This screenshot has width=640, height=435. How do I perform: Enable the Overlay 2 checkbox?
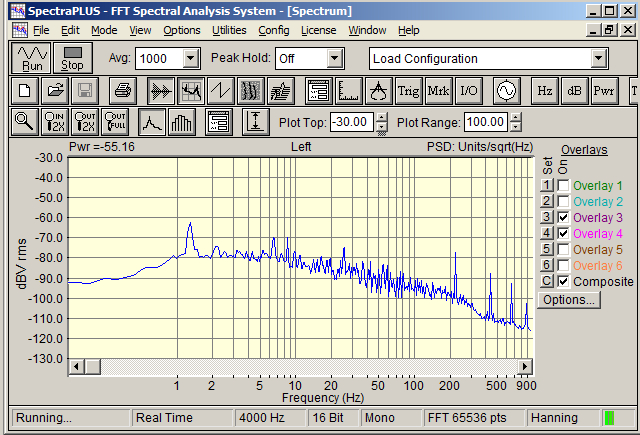pyautogui.click(x=563, y=202)
